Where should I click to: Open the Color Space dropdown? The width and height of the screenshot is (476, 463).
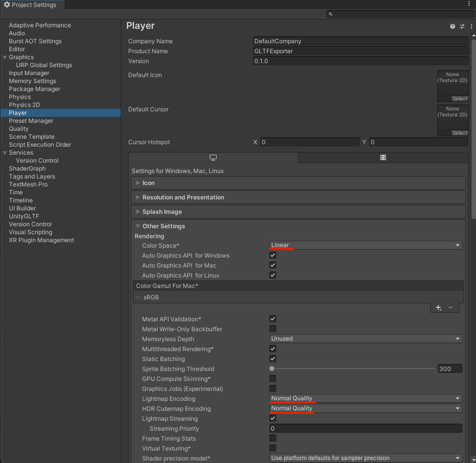(x=365, y=246)
